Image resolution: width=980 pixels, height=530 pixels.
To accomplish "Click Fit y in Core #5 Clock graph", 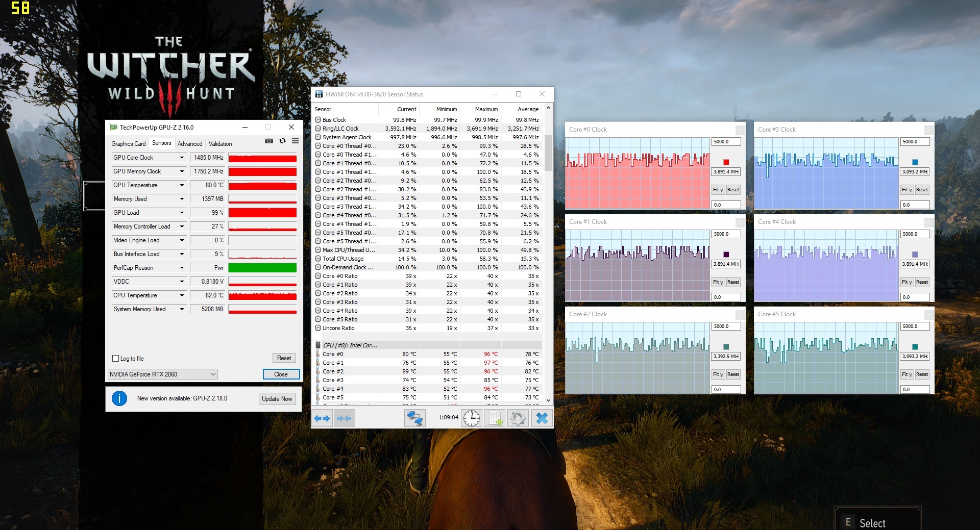I will pyautogui.click(x=907, y=374).
